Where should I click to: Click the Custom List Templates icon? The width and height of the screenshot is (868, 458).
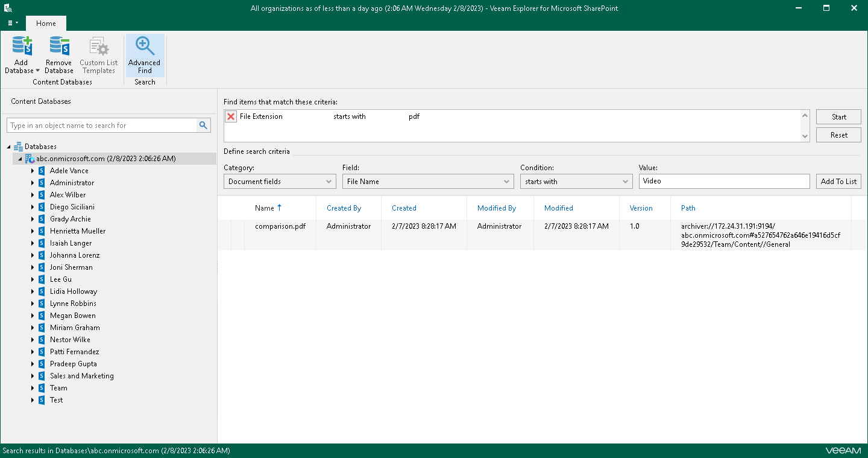click(x=98, y=46)
